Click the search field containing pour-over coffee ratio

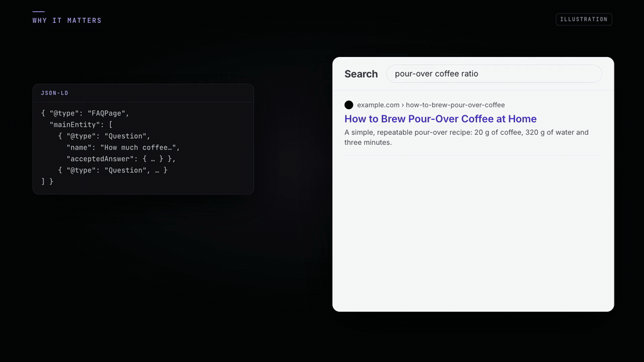coord(494,74)
